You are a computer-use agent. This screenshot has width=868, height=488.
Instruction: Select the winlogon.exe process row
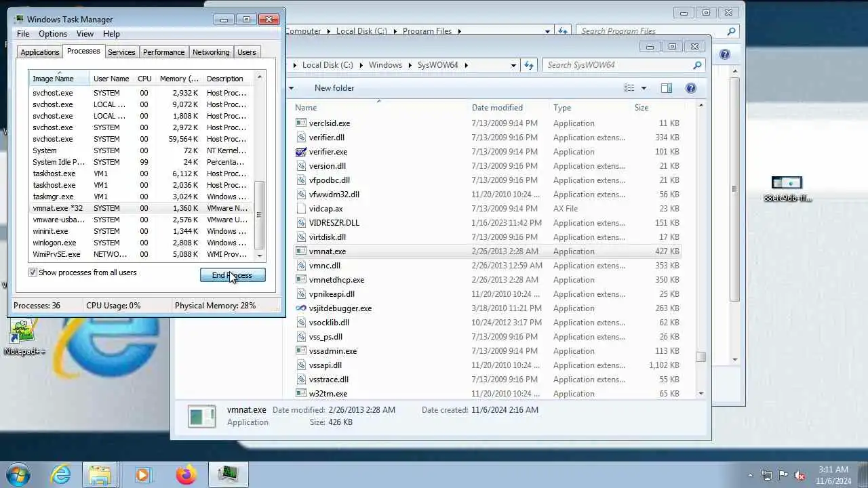click(x=141, y=243)
